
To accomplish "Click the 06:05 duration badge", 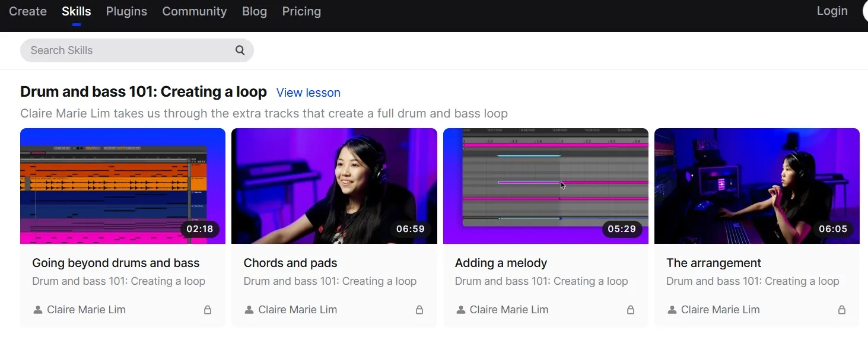I will [x=833, y=229].
